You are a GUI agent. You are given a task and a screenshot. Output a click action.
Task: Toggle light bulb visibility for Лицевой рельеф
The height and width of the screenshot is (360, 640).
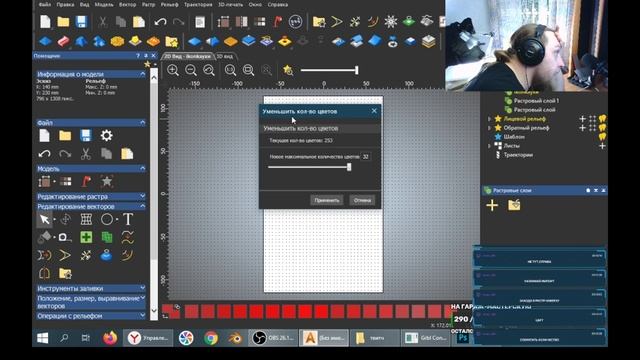click(x=602, y=119)
